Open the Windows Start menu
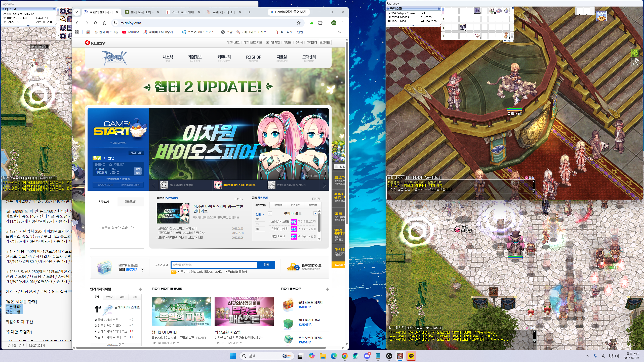 233,356
